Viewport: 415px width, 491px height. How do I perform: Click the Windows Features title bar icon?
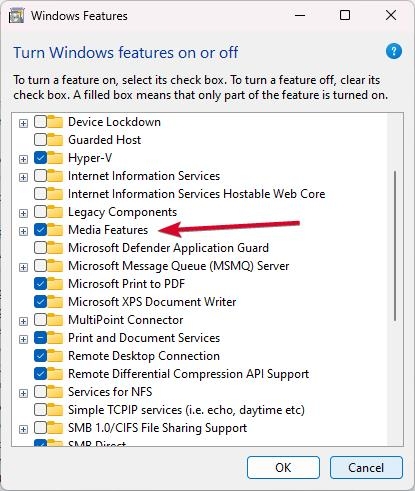click(x=16, y=16)
